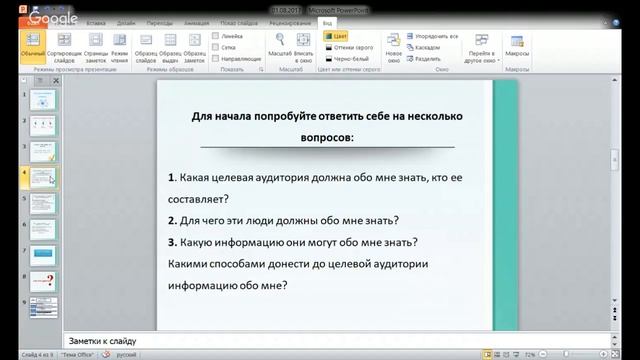Click fit slide to window icon in the status bar
Image resolution: width=640 pixels, height=360 pixels.
(x=615, y=354)
